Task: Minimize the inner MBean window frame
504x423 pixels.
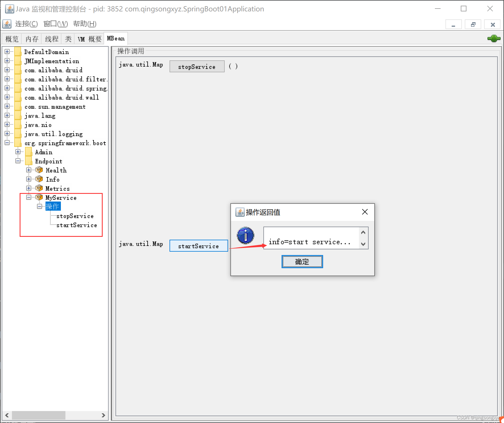Action: pos(453,24)
